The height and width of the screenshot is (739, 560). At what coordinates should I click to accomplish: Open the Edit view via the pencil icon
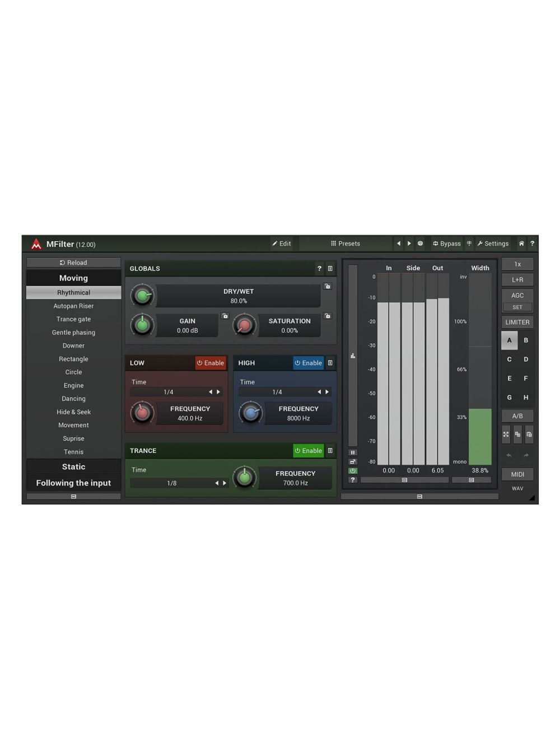tap(282, 244)
